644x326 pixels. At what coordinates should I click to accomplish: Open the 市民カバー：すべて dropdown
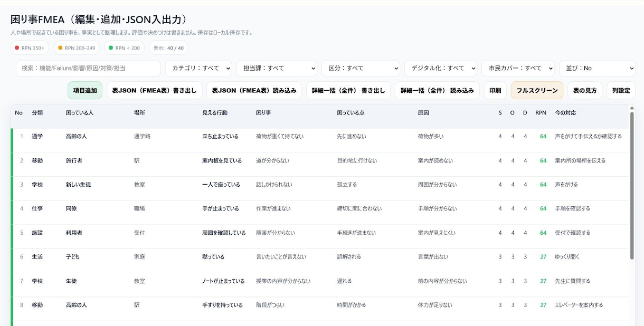518,68
